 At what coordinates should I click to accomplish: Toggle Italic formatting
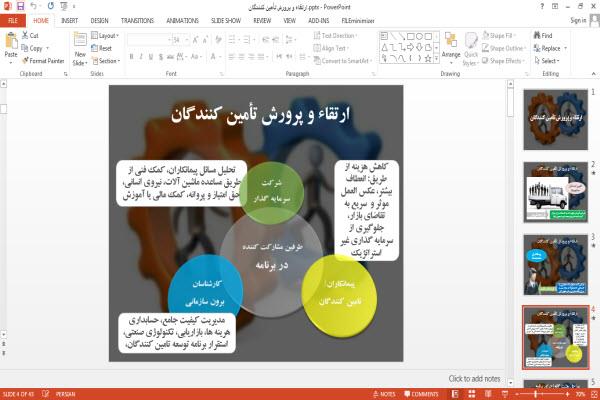(x=141, y=57)
